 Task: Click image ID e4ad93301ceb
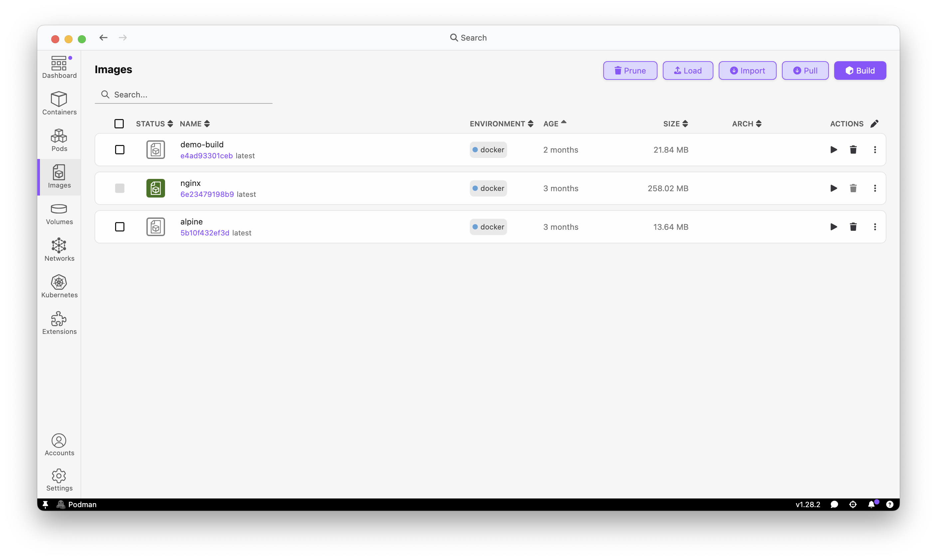207,156
